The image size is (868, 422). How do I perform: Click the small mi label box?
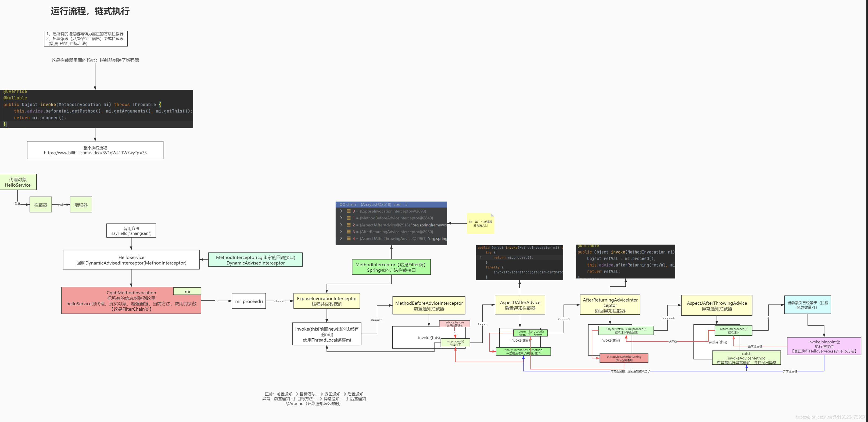tap(187, 292)
